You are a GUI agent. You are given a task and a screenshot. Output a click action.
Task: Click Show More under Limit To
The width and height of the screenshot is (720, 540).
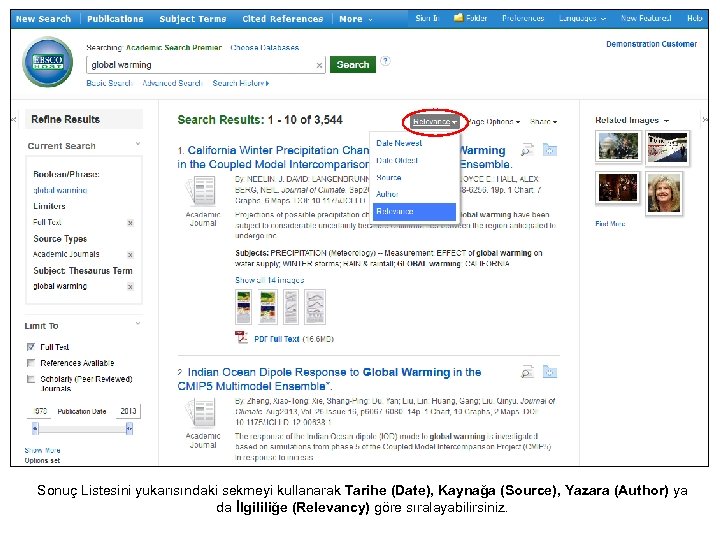pyautogui.click(x=42, y=450)
